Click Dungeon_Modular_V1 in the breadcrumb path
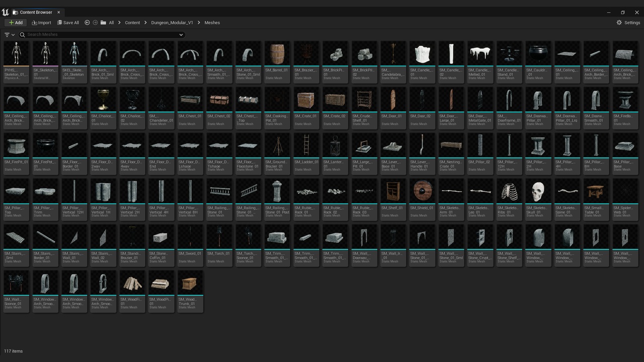 (172, 23)
